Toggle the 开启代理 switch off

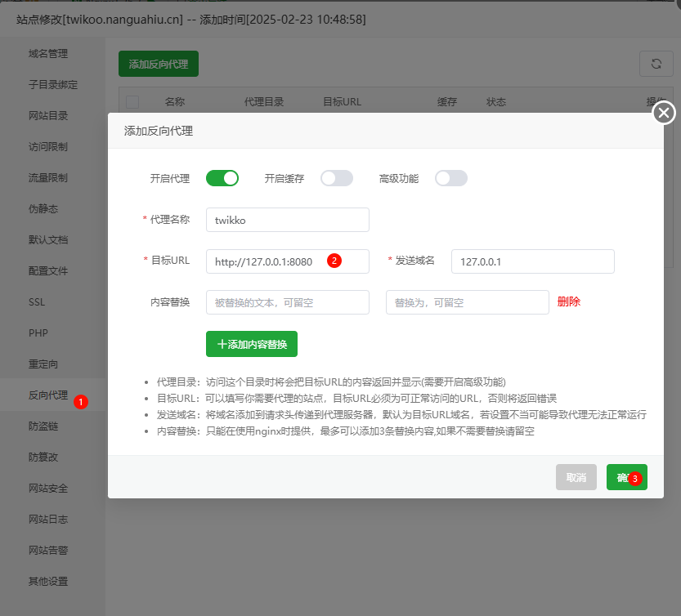point(222,178)
